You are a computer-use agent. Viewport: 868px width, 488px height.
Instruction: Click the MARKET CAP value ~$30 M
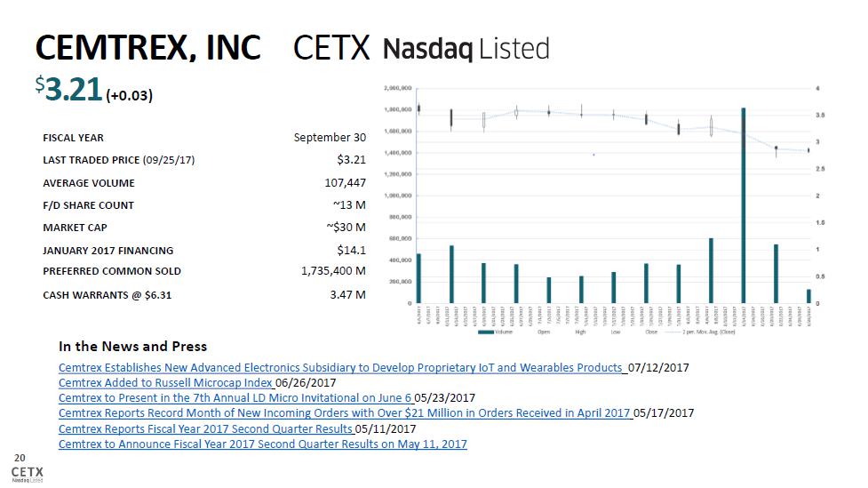click(346, 228)
